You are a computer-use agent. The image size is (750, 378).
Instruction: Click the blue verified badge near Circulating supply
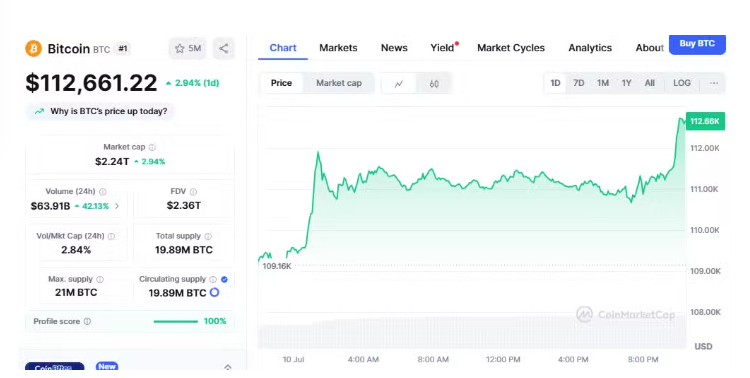pyautogui.click(x=224, y=279)
